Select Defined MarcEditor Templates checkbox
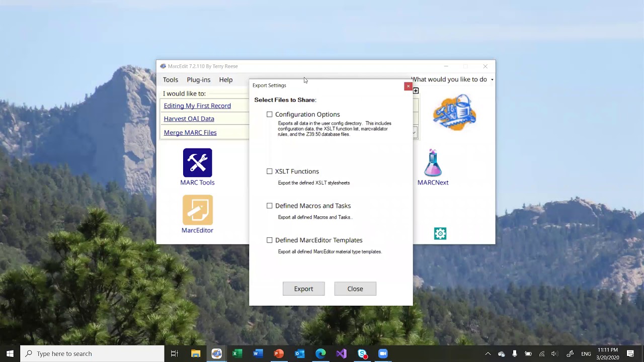Screen dimensions: 644x362 pyautogui.click(x=270, y=240)
